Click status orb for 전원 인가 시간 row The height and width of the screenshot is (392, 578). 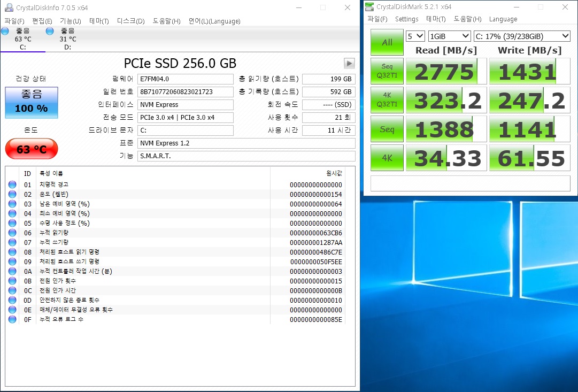point(12,290)
